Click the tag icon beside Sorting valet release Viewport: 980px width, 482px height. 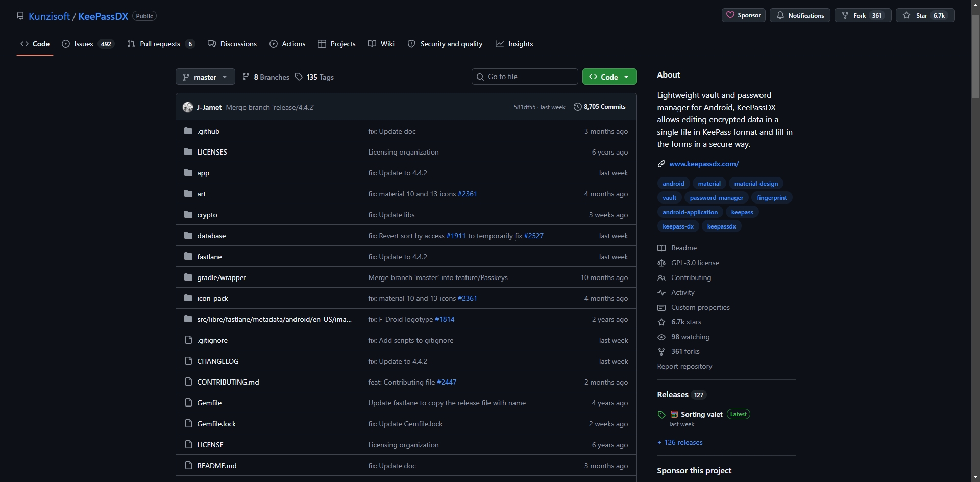tap(661, 415)
